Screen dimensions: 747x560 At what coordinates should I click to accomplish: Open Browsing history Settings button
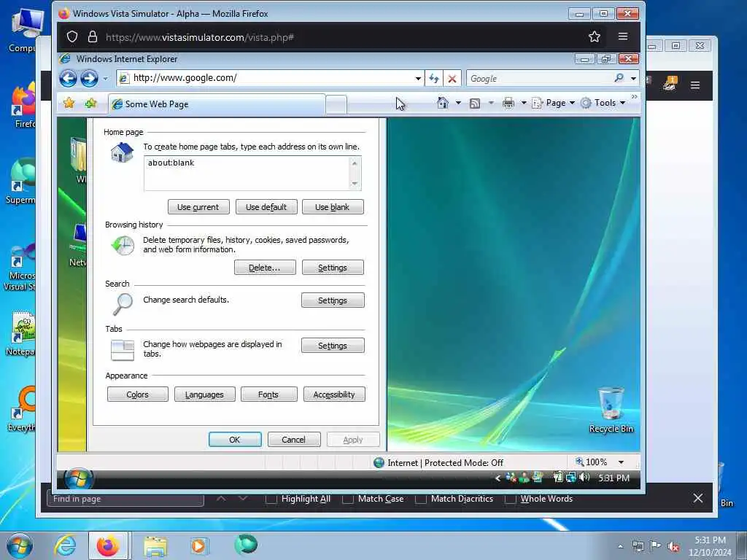pos(333,268)
